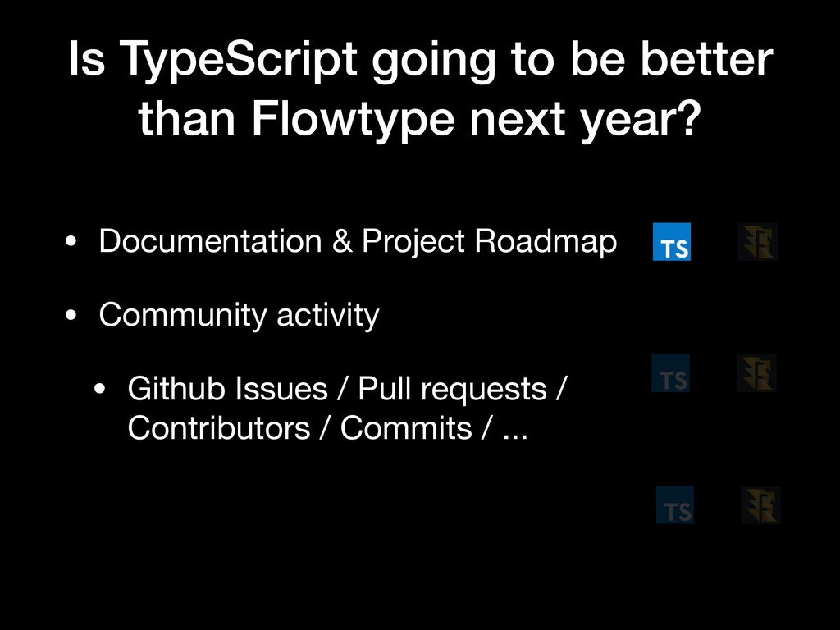Click the words Github Issues
This screenshot has height=630, width=840.
(x=227, y=388)
